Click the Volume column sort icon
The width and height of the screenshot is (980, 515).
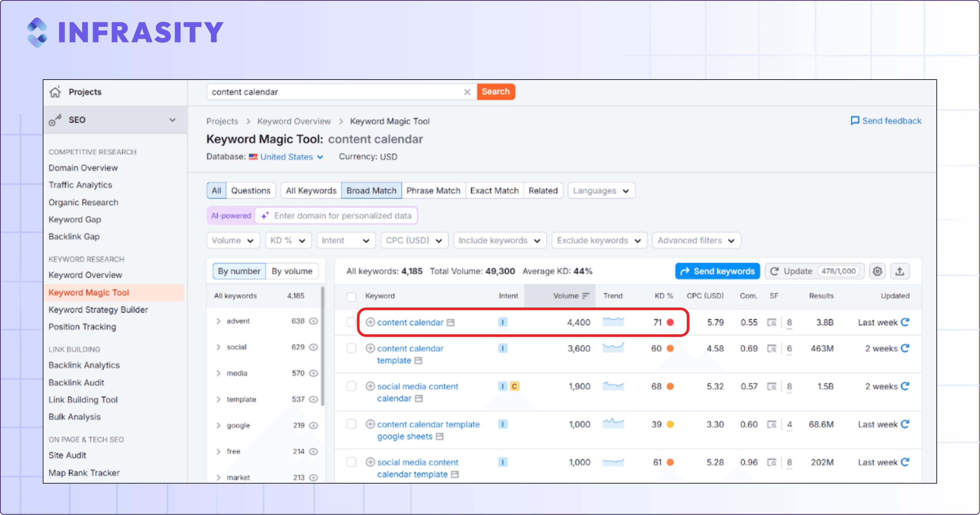click(585, 296)
